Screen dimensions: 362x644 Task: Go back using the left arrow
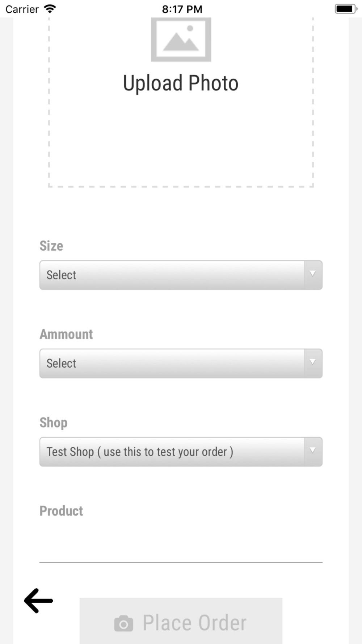38,601
